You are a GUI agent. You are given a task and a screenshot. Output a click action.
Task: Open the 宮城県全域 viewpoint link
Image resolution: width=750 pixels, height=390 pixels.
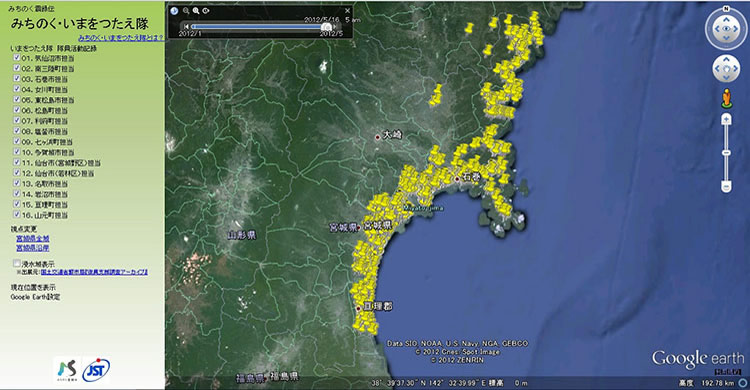click(x=33, y=238)
